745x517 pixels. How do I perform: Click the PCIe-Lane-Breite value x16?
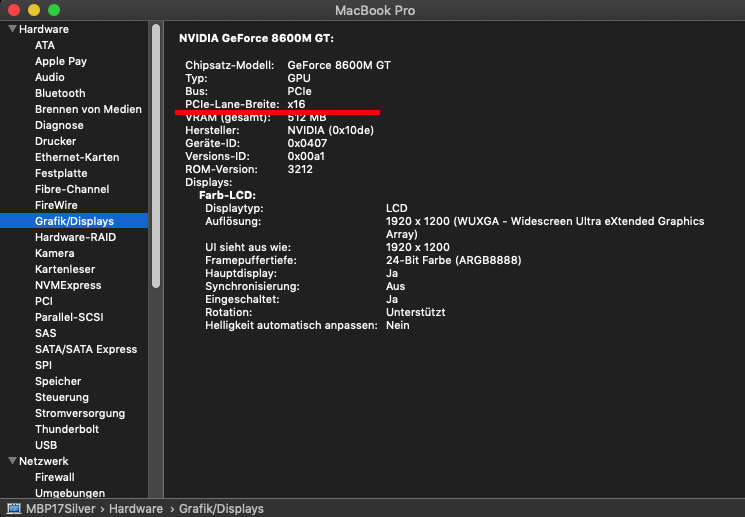click(296, 104)
